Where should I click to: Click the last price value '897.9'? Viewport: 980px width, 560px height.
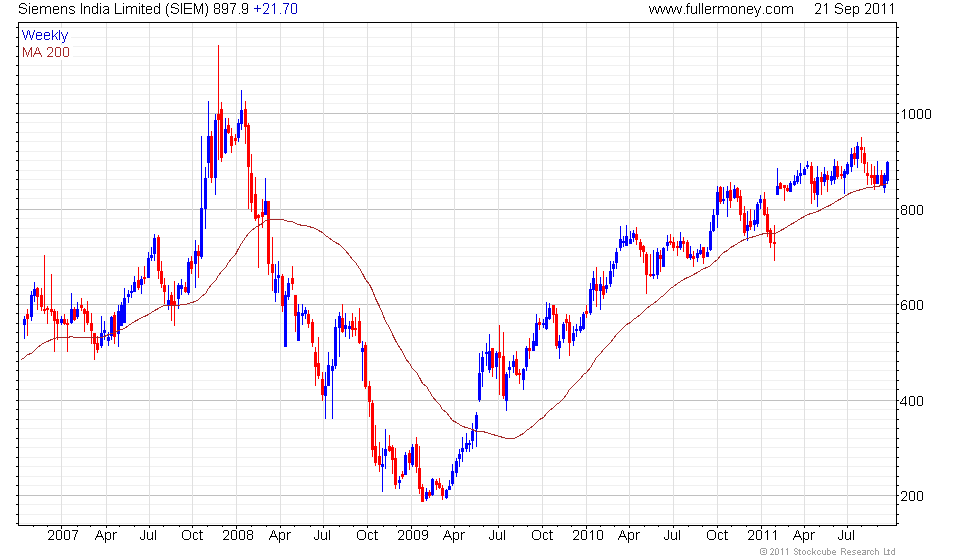pyautogui.click(x=231, y=9)
